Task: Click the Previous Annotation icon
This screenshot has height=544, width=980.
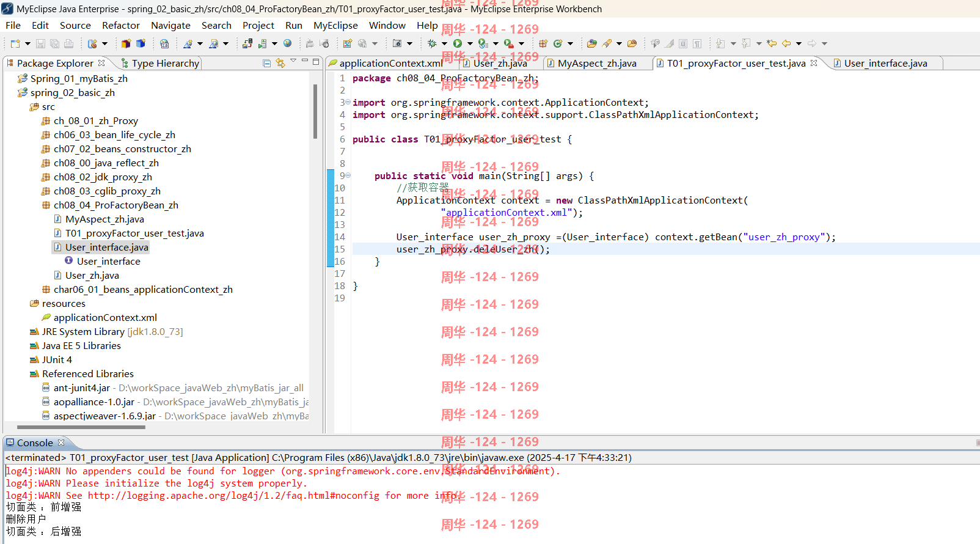Action: [746, 43]
